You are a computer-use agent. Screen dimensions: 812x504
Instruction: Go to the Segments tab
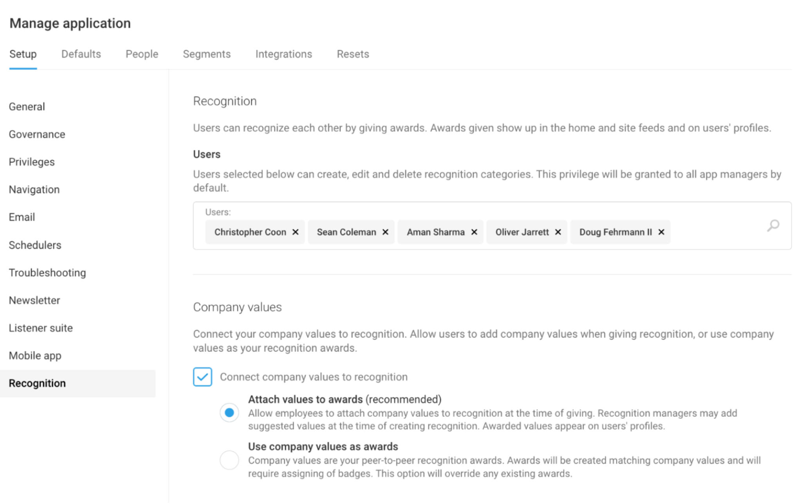tap(207, 54)
